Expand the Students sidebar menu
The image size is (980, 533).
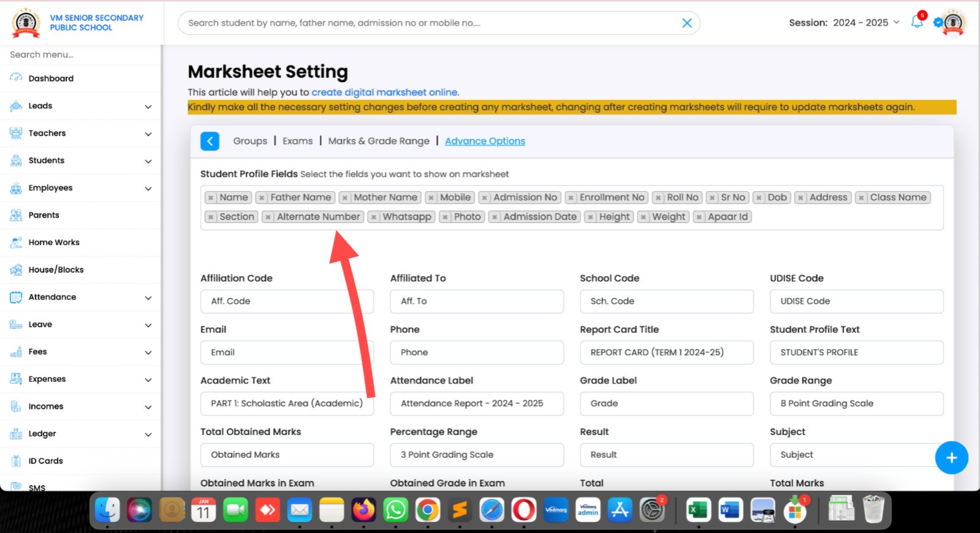(x=148, y=161)
